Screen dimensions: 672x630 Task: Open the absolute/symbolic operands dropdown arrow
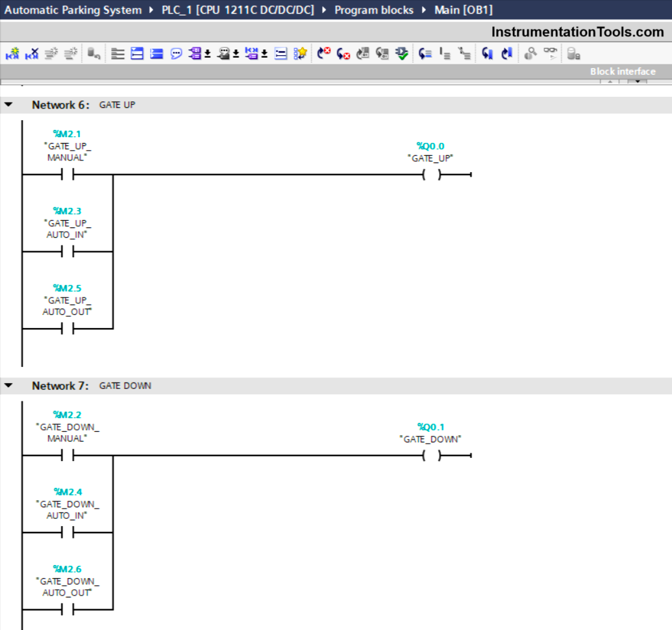207,53
